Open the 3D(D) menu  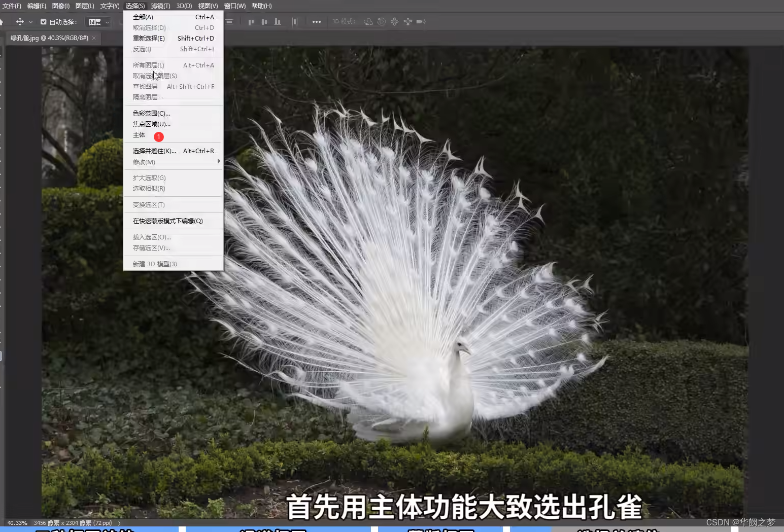click(x=184, y=6)
